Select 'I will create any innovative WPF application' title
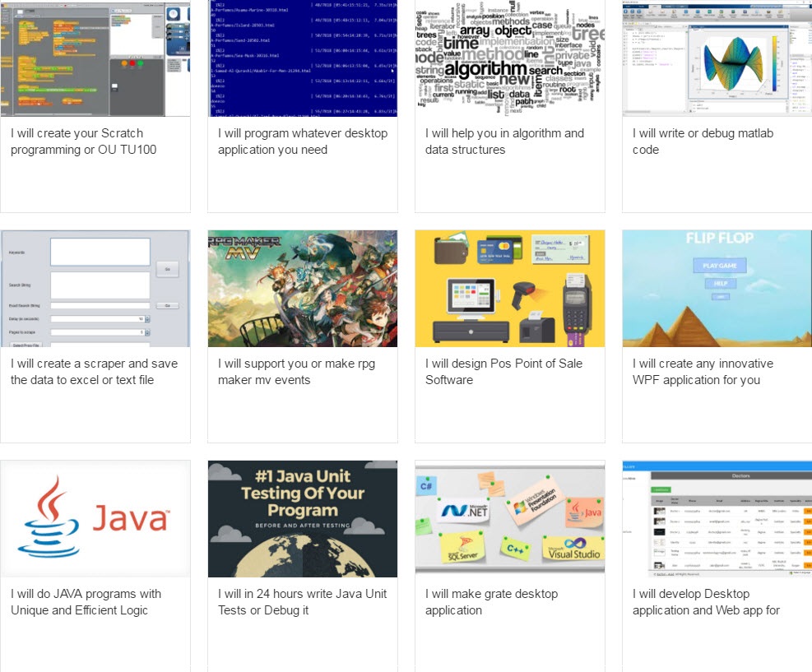The height and width of the screenshot is (672, 812). point(703,372)
